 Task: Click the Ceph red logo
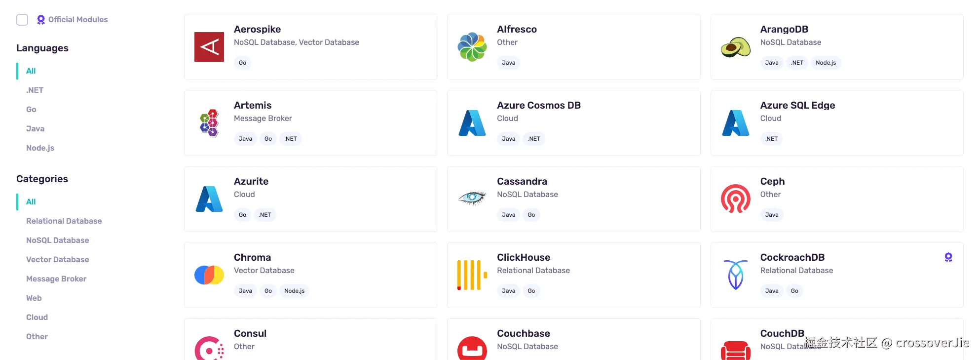(736, 199)
